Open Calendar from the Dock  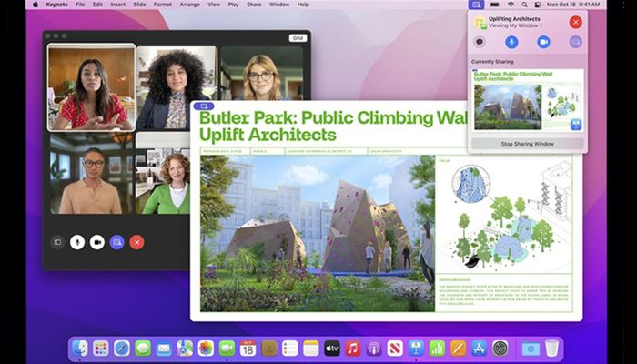tap(248, 349)
